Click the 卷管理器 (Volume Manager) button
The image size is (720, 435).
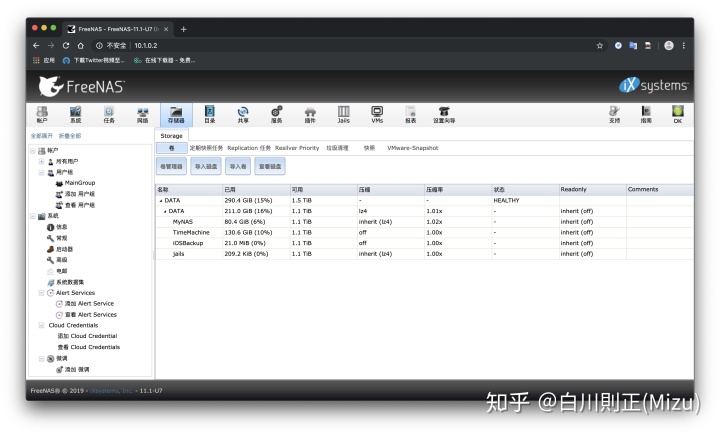coord(171,166)
